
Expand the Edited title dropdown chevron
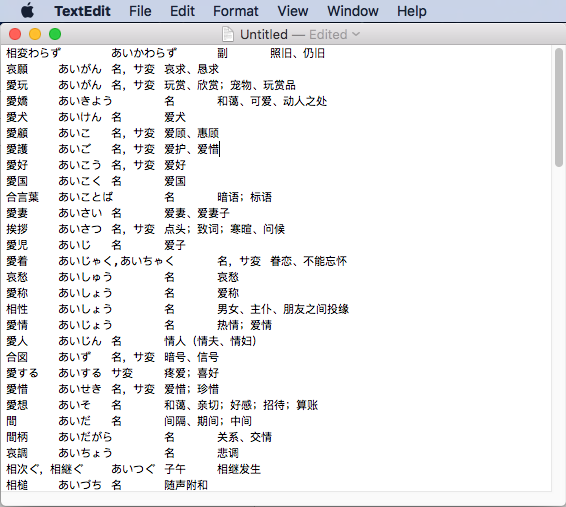tap(356, 34)
